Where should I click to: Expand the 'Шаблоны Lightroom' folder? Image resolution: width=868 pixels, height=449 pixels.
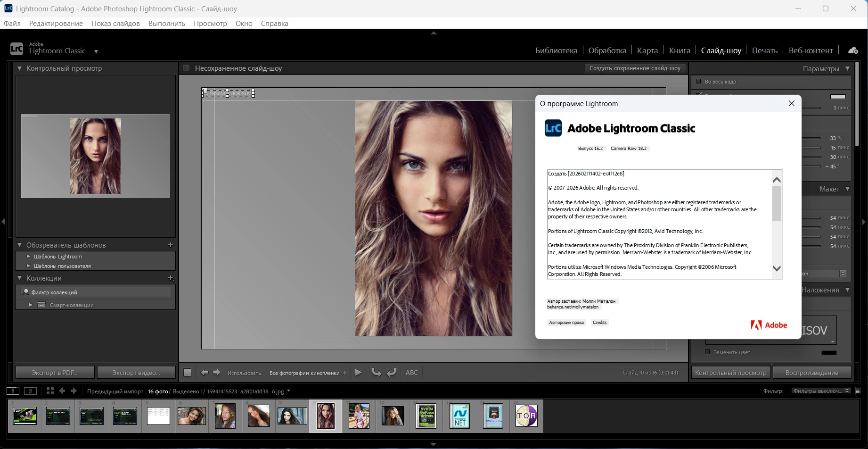coord(28,257)
